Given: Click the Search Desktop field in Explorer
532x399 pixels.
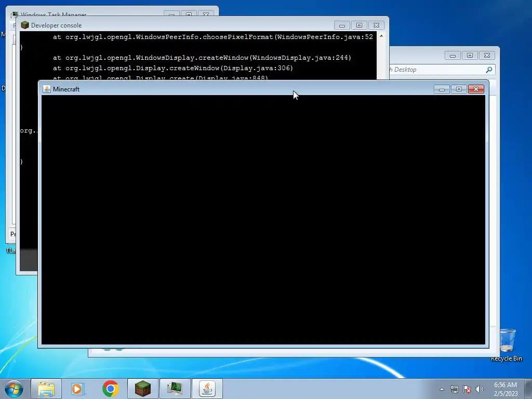Looking at the screenshot, I should click(437, 70).
